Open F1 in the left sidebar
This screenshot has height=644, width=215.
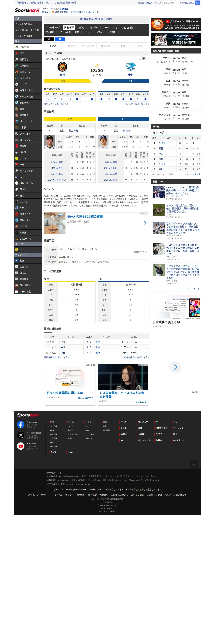tap(28, 177)
